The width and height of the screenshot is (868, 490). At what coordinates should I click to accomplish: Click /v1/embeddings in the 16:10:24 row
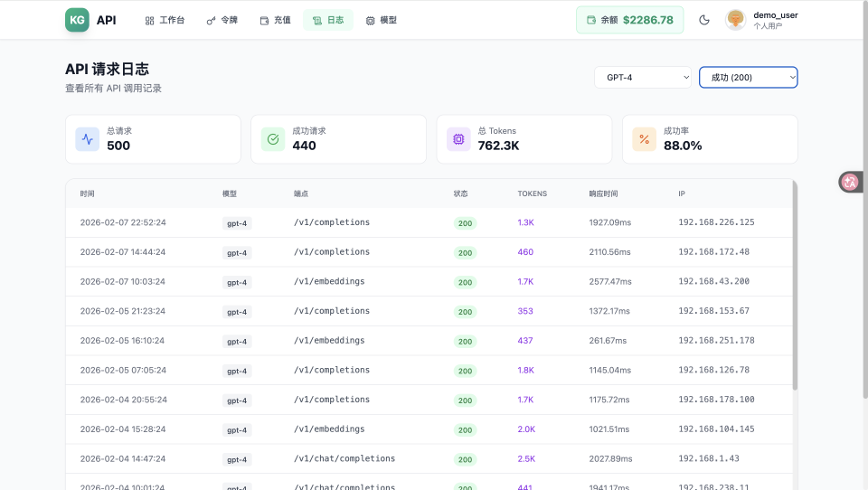(x=329, y=341)
